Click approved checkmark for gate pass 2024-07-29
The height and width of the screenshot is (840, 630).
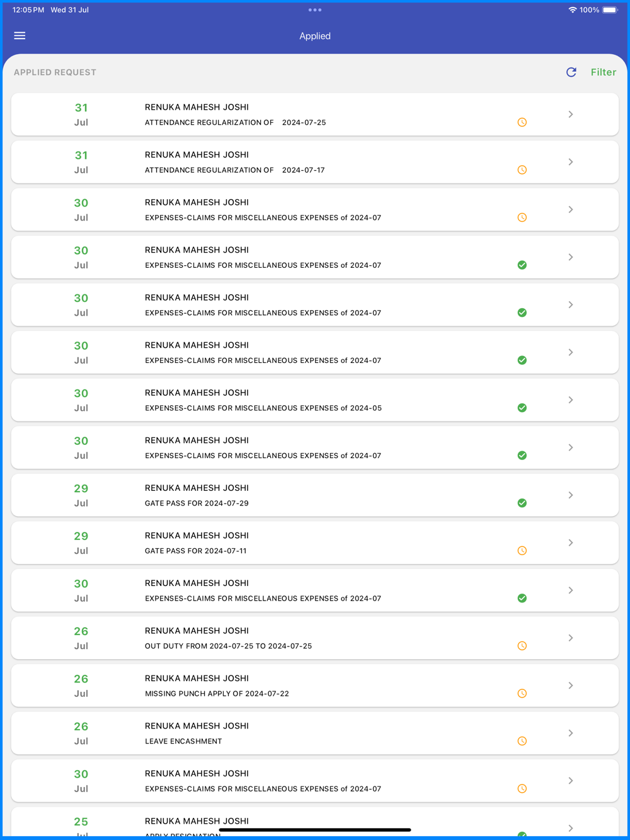[522, 503]
